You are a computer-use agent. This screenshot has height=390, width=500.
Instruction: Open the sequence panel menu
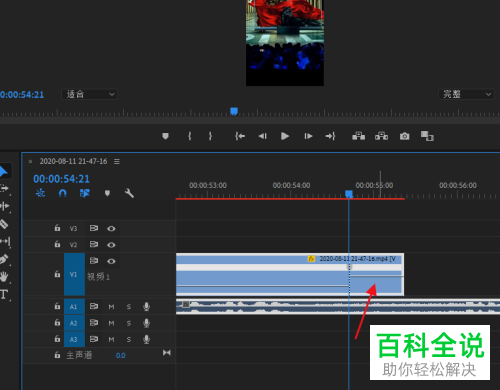click(x=117, y=161)
